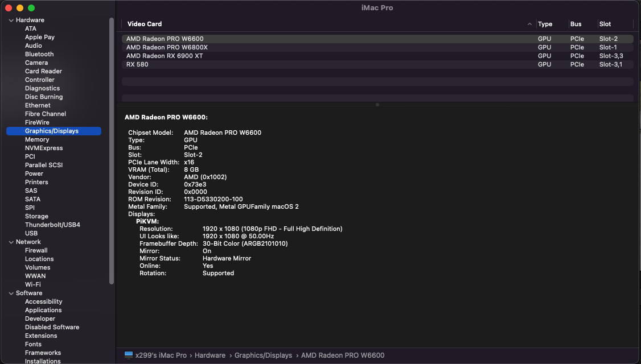
Task: Click the iMac Pro computer icon in path bar
Action: [x=128, y=355]
